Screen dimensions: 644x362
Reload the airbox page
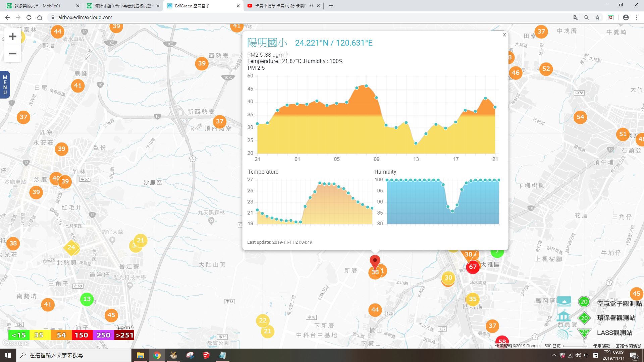point(29,17)
